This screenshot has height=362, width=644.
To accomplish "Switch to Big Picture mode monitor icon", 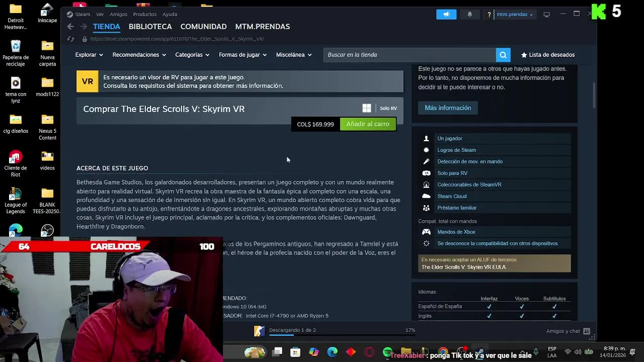I will [546, 15].
